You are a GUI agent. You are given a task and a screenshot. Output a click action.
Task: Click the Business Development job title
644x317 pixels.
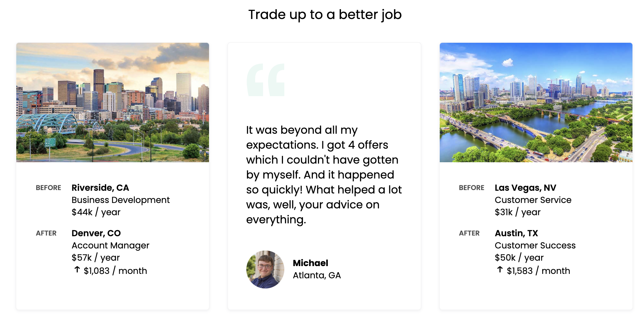(x=120, y=200)
